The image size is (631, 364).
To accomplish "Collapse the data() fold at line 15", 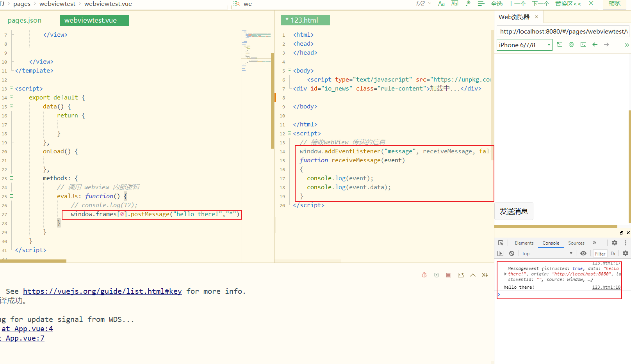I will [x=11, y=107].
